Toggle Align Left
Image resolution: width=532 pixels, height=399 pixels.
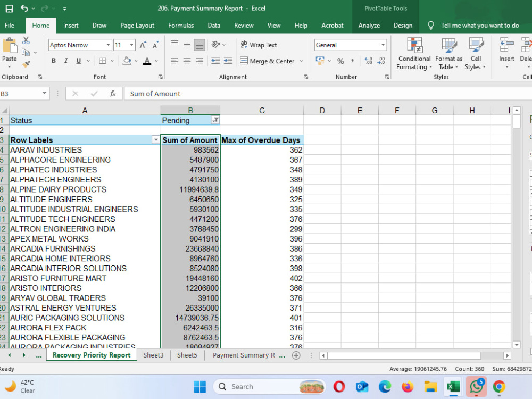[x=174, y=61]
